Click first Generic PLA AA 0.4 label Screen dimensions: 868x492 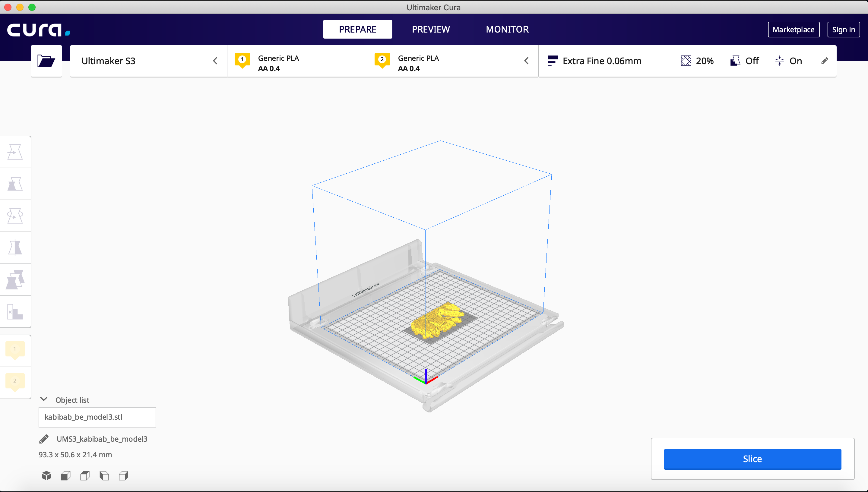tap(278, 63)
